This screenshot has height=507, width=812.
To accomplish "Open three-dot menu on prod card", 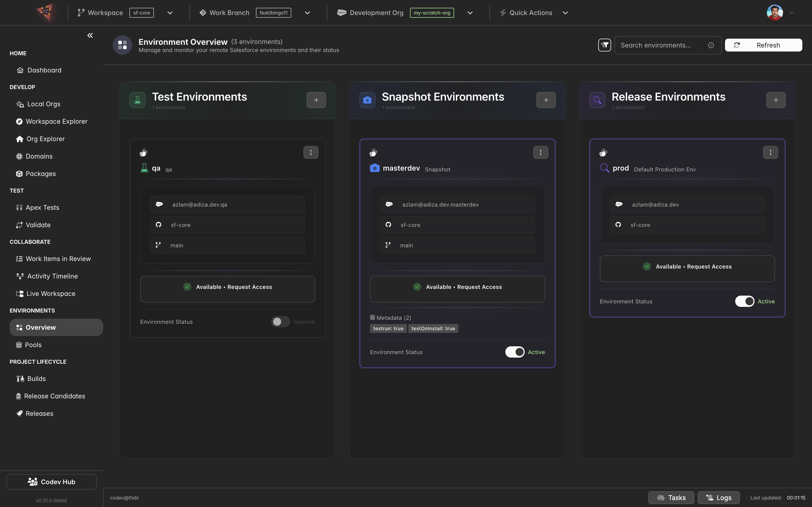I will [770, 153].
